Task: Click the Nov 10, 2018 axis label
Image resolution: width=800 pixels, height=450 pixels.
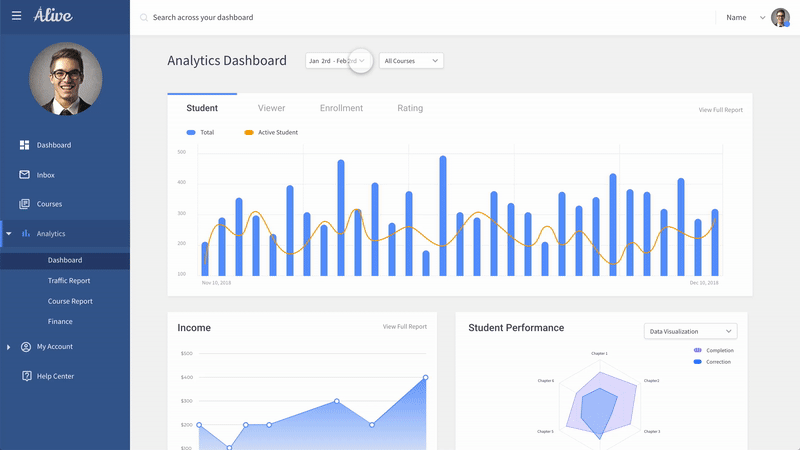Action: click(x=216, y=283)
